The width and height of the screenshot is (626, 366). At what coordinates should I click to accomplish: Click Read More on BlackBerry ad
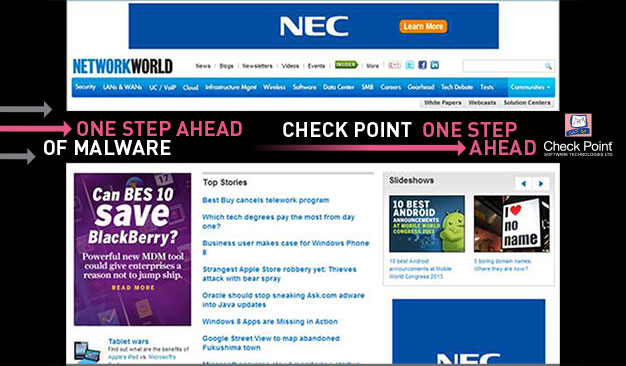click(x=133, y=288)
